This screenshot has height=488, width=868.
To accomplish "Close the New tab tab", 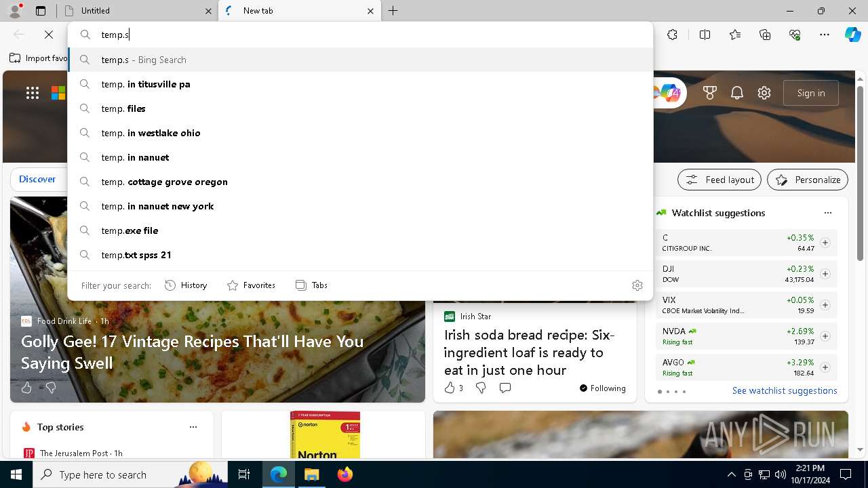I will [x=370, y=11].
